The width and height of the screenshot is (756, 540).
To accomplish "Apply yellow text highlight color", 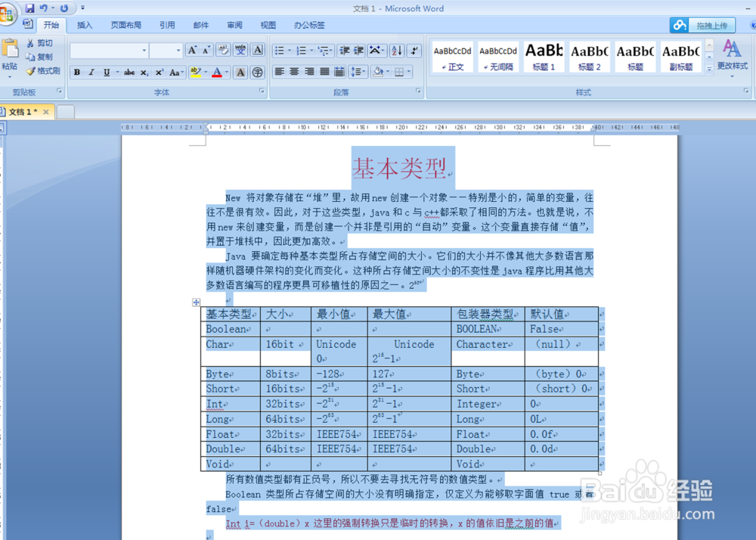I will pos(196,72).
